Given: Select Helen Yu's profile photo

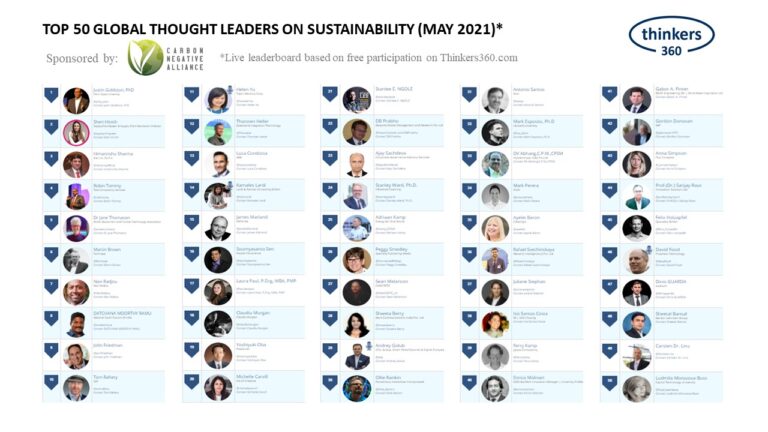Looking at the screenshot, I should 217,100.
